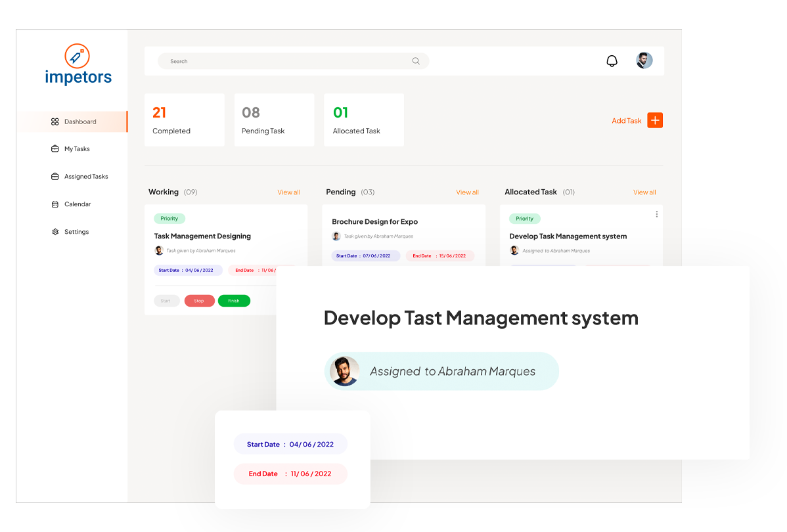
Task: Click the greyed-out Start button
Action: [x=166, y=301]
